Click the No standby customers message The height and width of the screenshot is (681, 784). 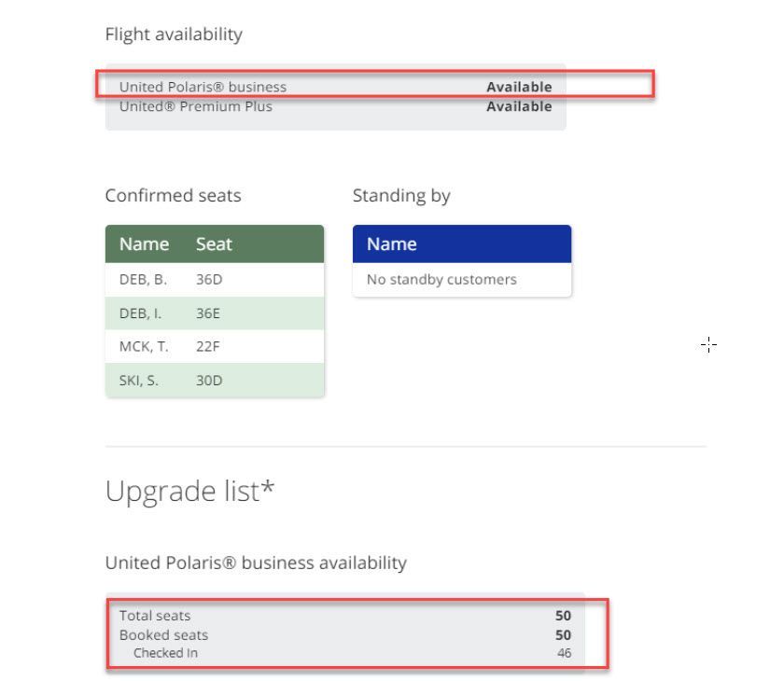click(x=441, y=280)
